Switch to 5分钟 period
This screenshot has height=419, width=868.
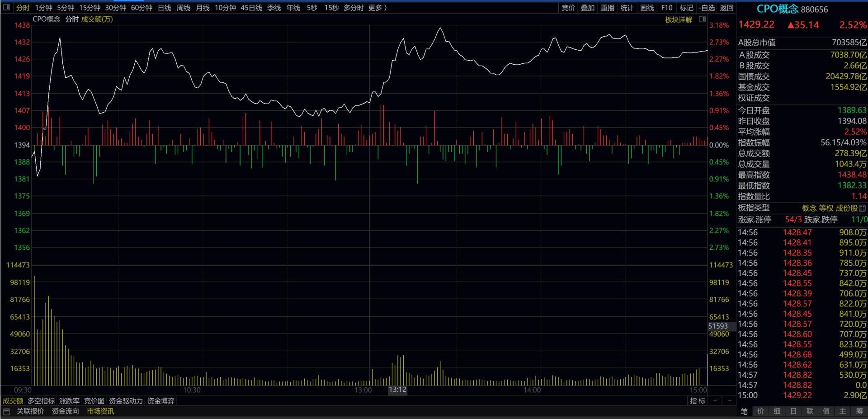click(x=66, y=8)
